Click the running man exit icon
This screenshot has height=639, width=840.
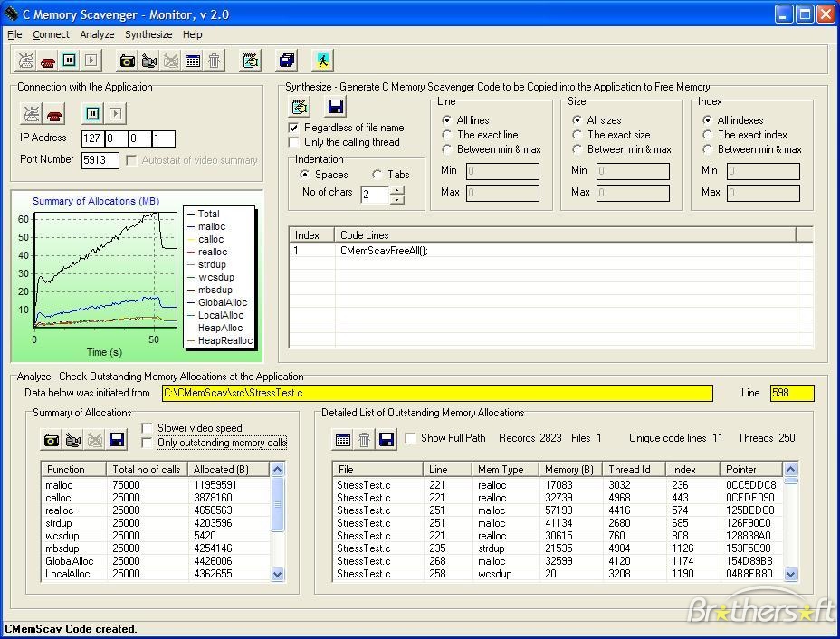[x=322, y=61]
